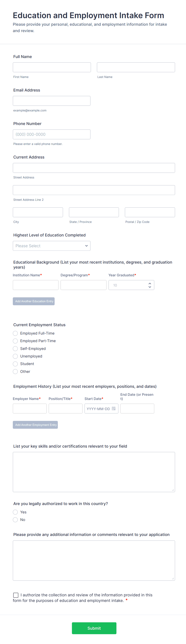Open the Start Date calendar picker icon

click(114, 409)
